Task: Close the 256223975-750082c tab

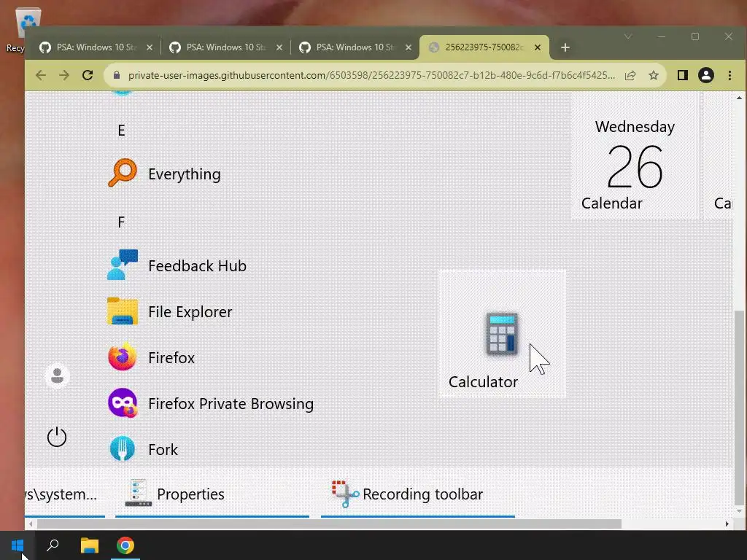Action: [538, 47]
